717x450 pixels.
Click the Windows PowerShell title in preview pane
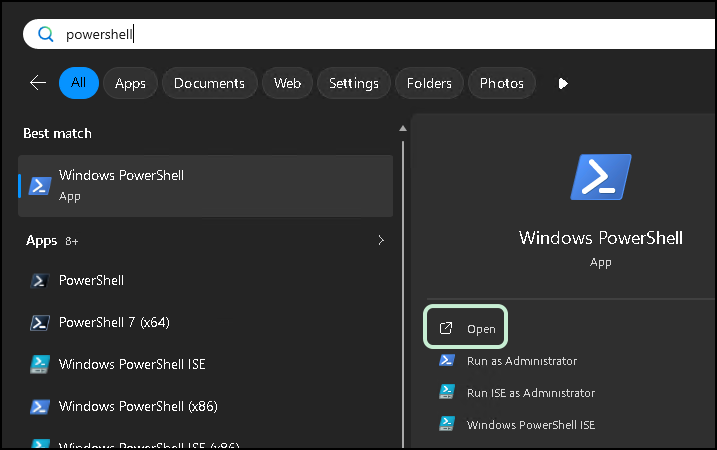click(600, 238)
